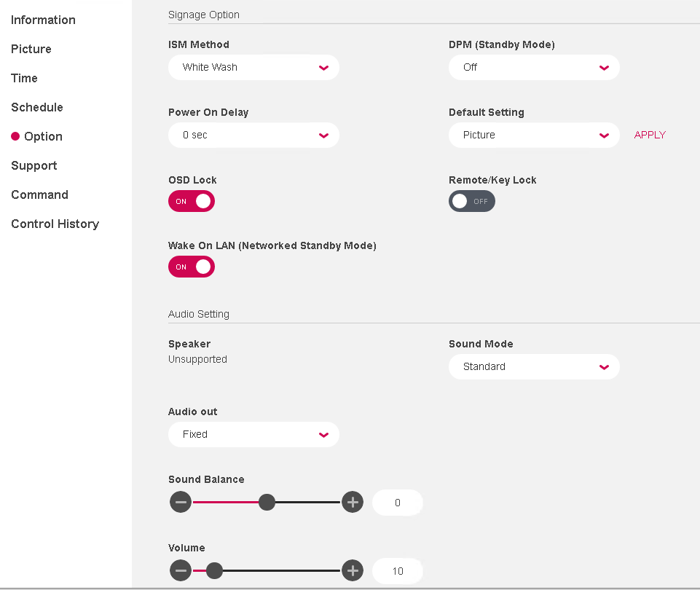700x590 pixels.
Task: Enable the Remote/Key Lock switch
Action: (x=471, y=201)
